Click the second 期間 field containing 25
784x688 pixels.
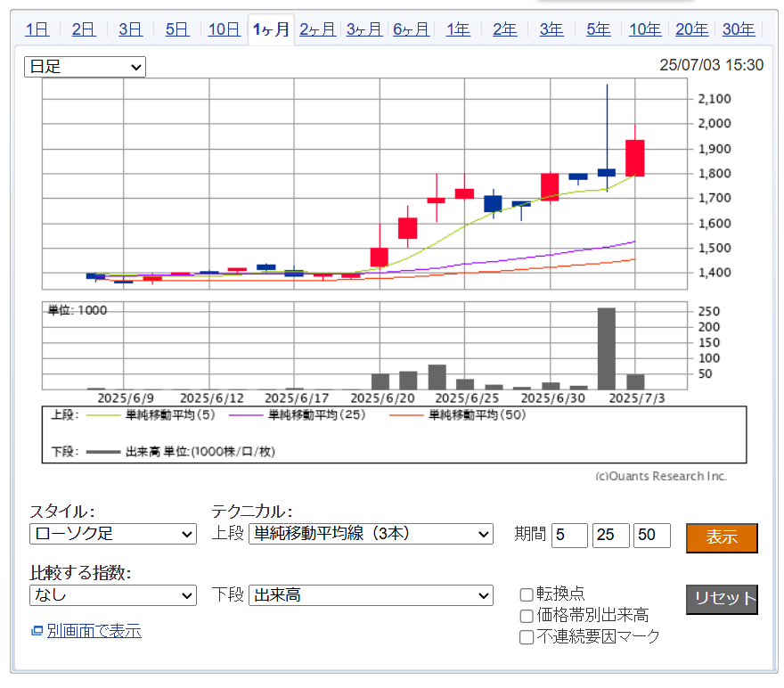point(611,536)
